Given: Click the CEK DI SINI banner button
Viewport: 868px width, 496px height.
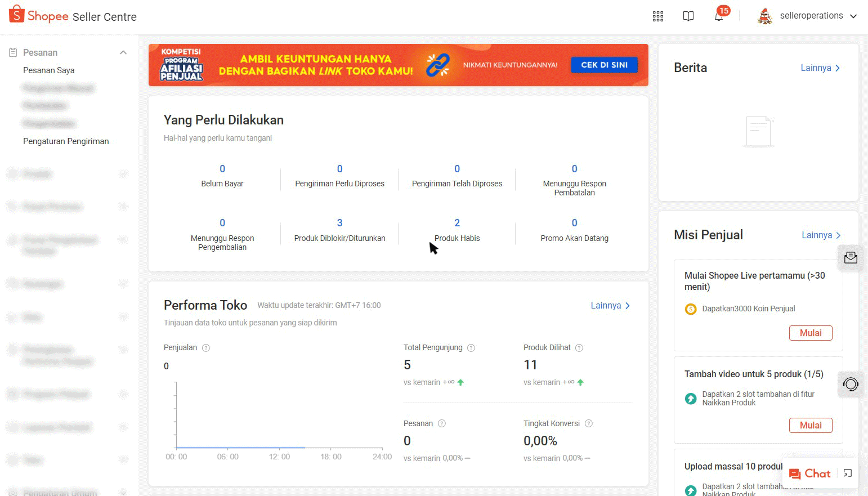Looking at the screenshot, I should pos(604,65).
